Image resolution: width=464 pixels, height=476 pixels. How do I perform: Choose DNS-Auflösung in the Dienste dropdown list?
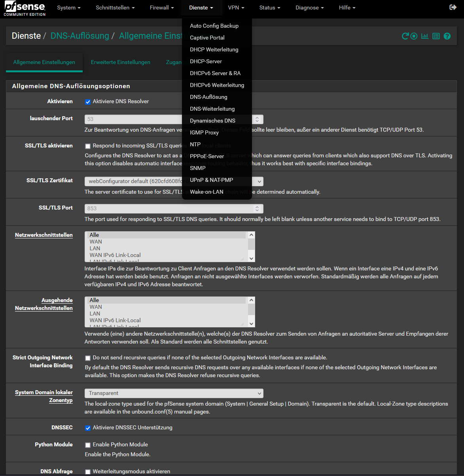point(217,97)
